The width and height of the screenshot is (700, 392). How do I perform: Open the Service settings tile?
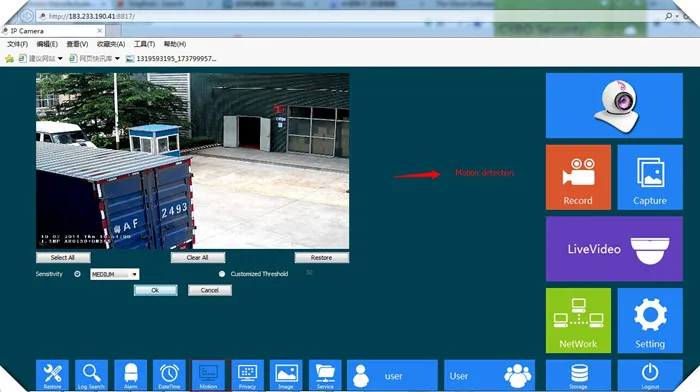point(325,375)
